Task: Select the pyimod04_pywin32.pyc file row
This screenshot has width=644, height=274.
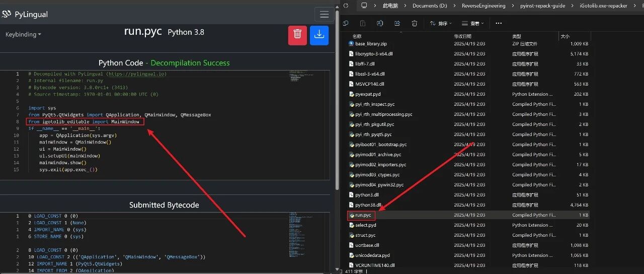Action: coord(469,185)
